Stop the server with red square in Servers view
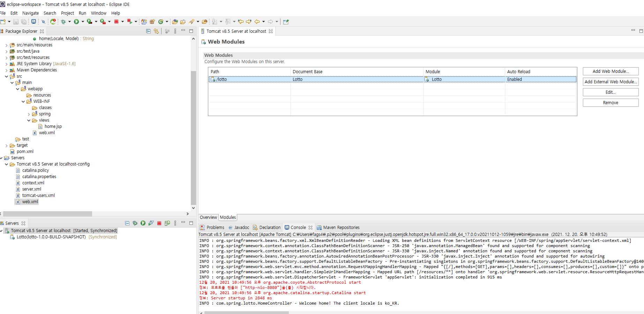The image size is (644, 314). (159, 223)
